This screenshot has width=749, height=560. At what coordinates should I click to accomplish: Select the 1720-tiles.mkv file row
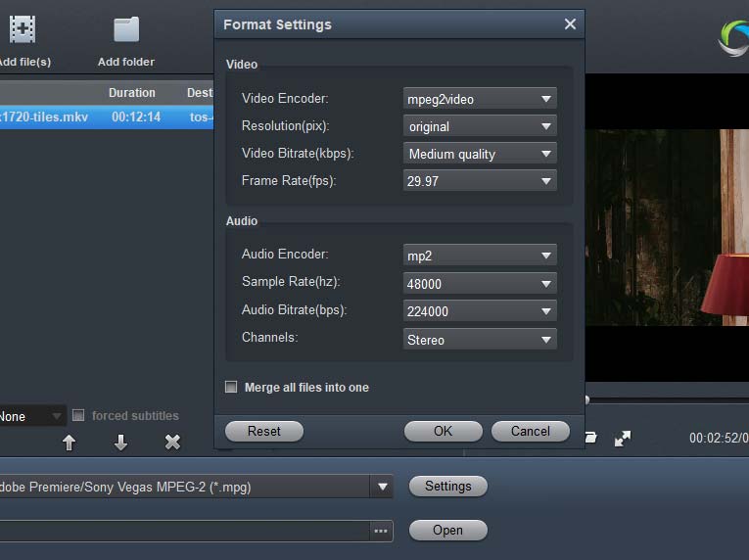pos(107,117)
